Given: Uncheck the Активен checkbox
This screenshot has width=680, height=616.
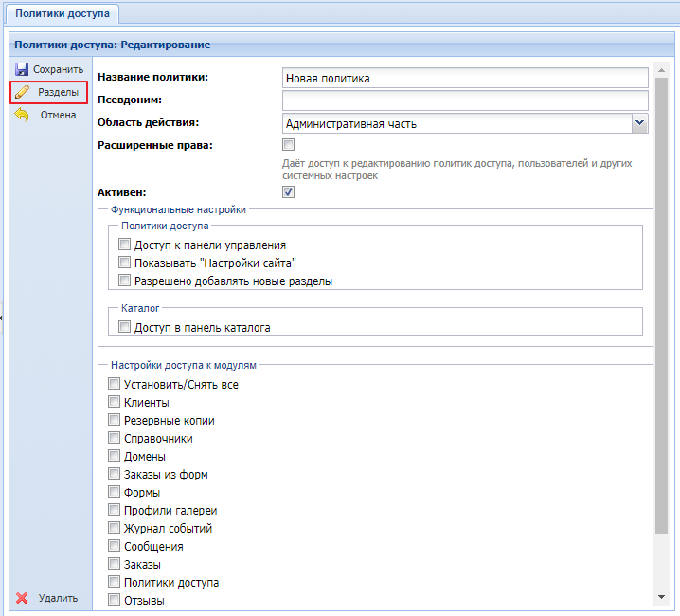Looking at the screenshot, I should point(289,191).
